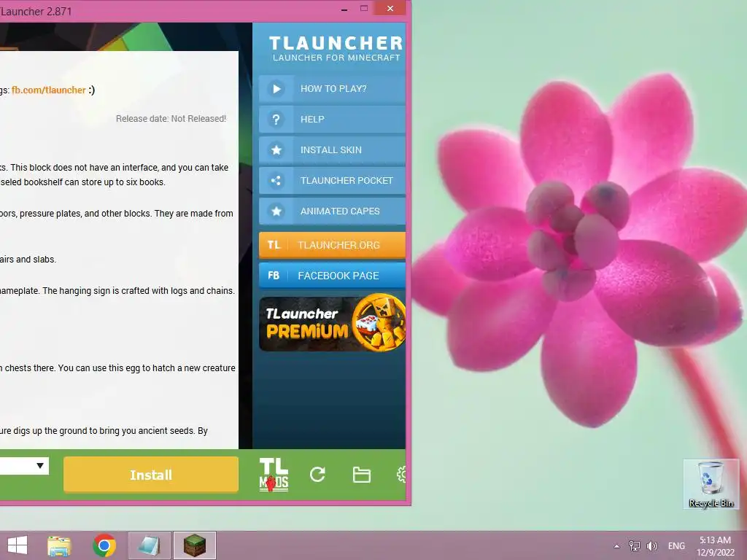Image resolution: width=747 pixels, height=560 pixels.
Task: Minimize the TLauncher window
Action: (344, 9)
